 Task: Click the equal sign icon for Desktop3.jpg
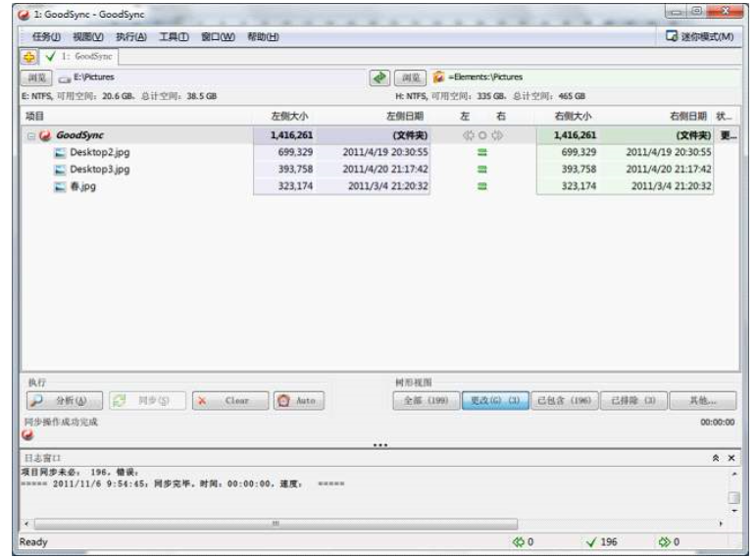[482, 170]
